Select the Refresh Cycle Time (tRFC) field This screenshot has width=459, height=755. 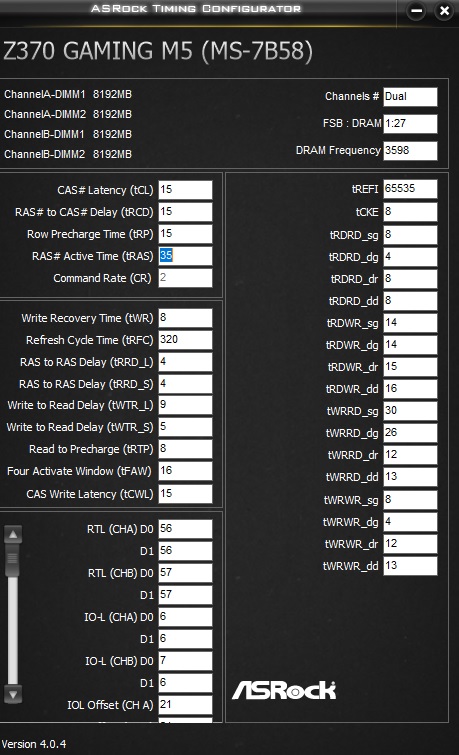[x=185, y=340]
